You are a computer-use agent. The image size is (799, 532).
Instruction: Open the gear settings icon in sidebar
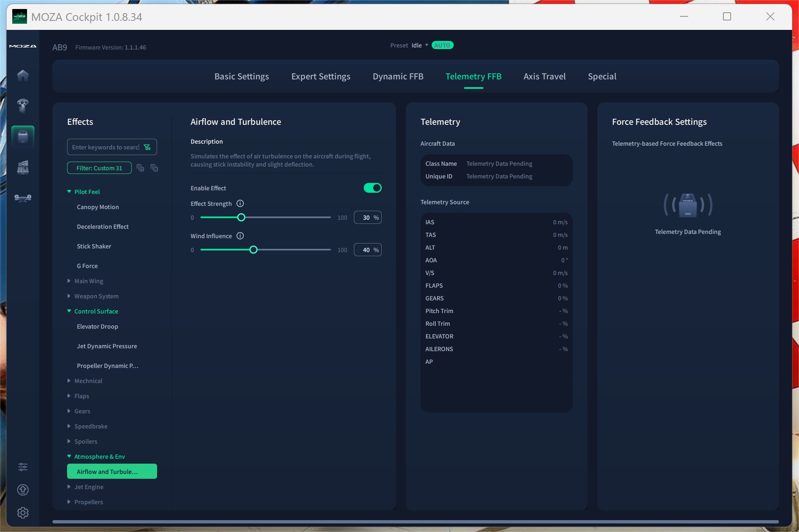point(23,513)
